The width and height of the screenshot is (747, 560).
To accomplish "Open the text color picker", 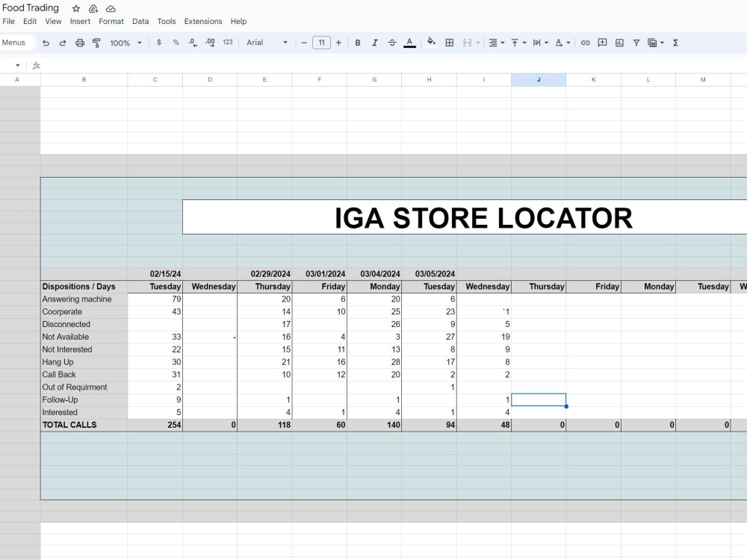I will [x=409, y=43].
